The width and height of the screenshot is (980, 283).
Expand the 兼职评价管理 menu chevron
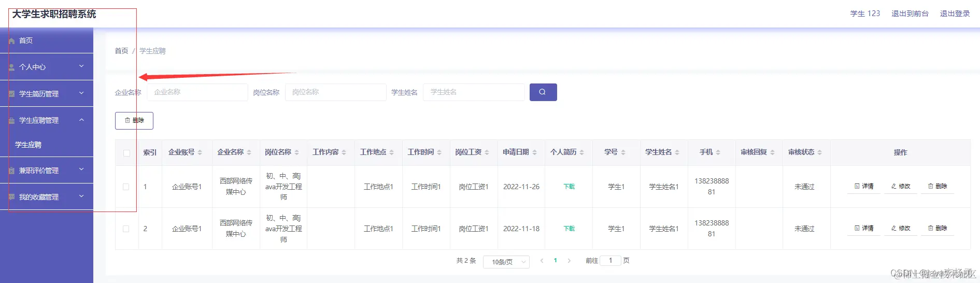pyautogui.click(x=81, y=169)
